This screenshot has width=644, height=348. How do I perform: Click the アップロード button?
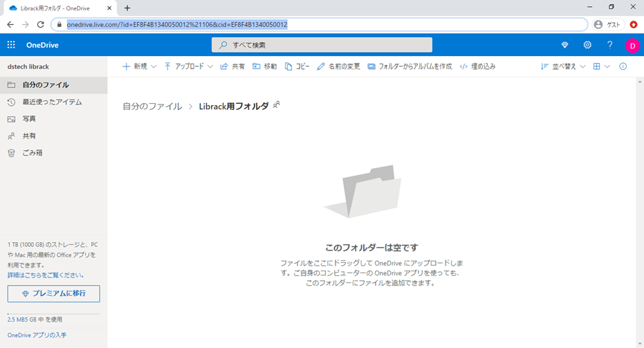(x=184, y=66)
